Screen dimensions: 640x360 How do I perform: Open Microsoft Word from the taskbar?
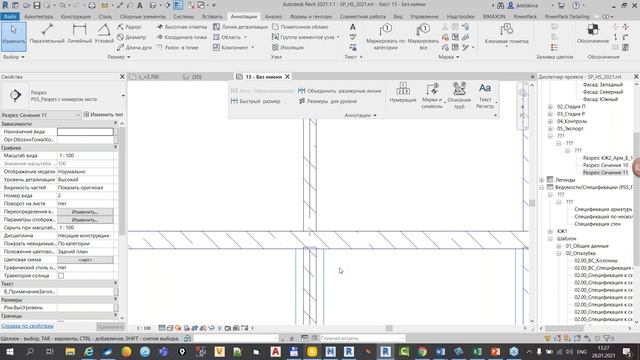pyautogui.click(x=440, y=351)
